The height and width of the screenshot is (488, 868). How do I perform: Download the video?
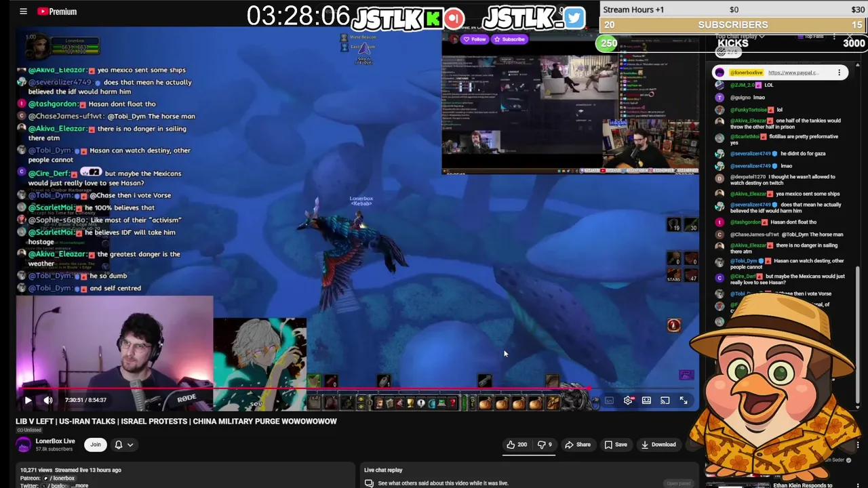coord(658,445)
